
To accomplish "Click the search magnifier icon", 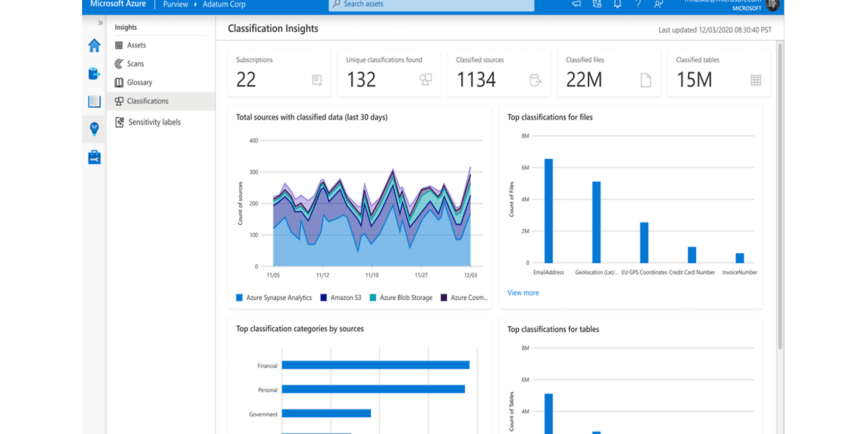I will [336, 4].
